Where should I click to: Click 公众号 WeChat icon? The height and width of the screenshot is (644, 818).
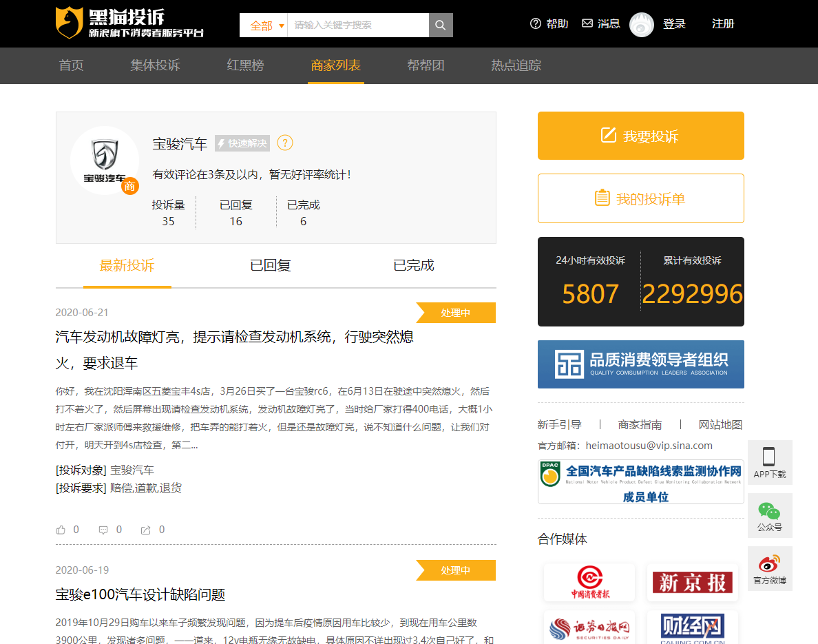770,516
